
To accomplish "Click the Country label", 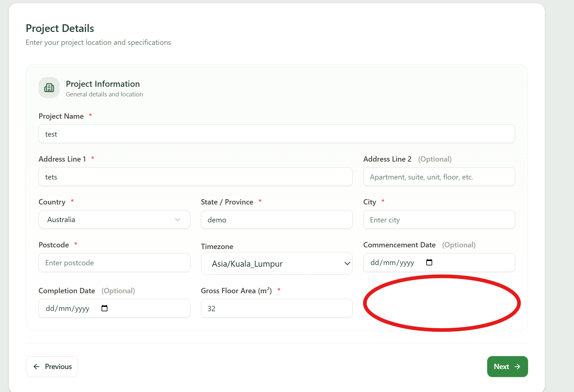I will coord(52,202).
